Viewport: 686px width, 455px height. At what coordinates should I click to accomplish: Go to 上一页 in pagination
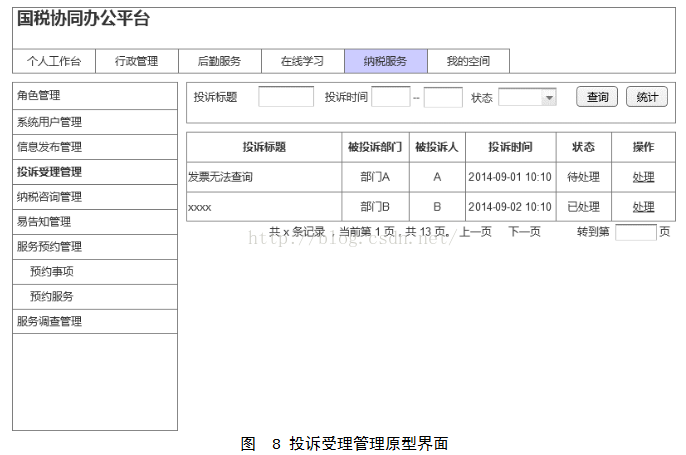pyautogui.click(x=476, y=231)
